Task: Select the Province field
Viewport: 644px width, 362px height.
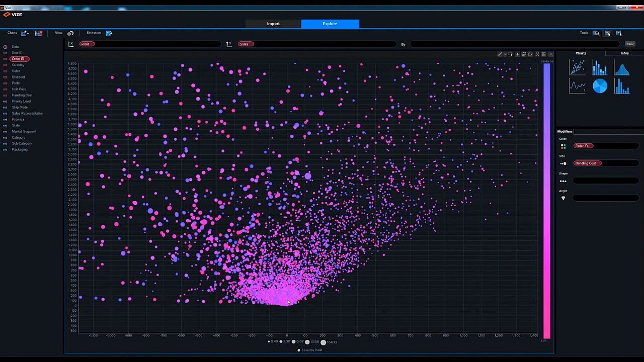Action: (x=18, y=120)
